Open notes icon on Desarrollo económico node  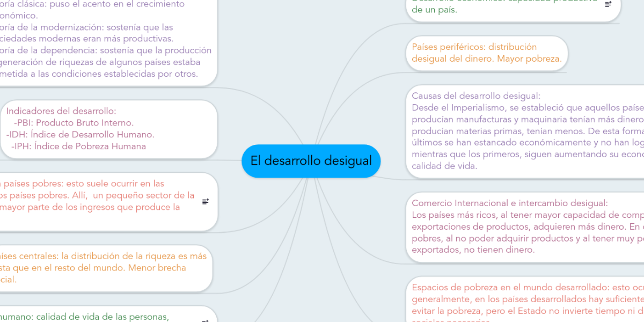click(608, 4)
